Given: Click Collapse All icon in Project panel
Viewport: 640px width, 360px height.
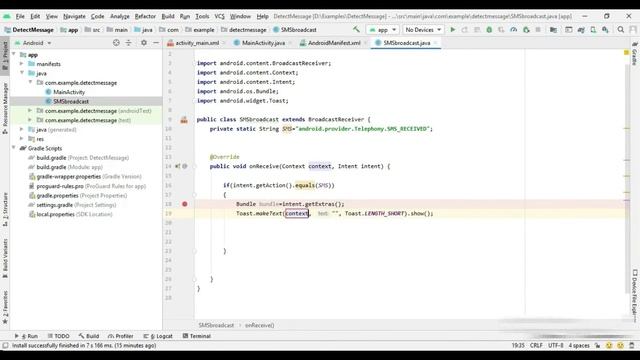Looking at the screenshot, I should point(129,42).
